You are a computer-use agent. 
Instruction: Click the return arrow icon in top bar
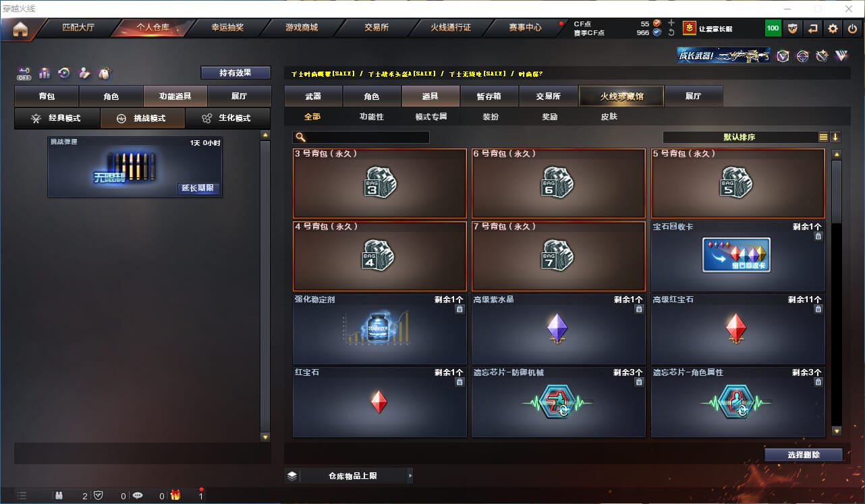[x=813, y=28]
